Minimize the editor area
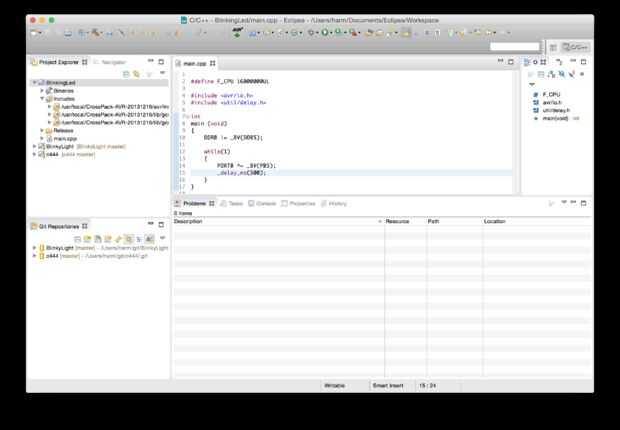Screen dimensions: 620x430 (x=500, y=61)
